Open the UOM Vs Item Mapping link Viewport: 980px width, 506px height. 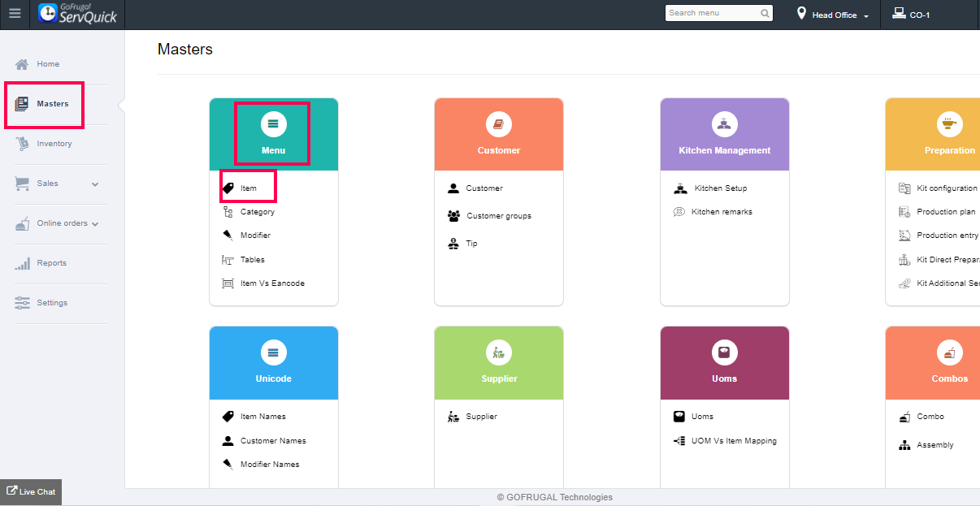(735, 441)
